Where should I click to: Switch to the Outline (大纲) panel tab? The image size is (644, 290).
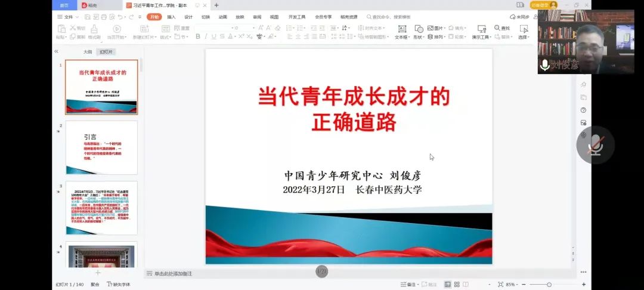88,52
